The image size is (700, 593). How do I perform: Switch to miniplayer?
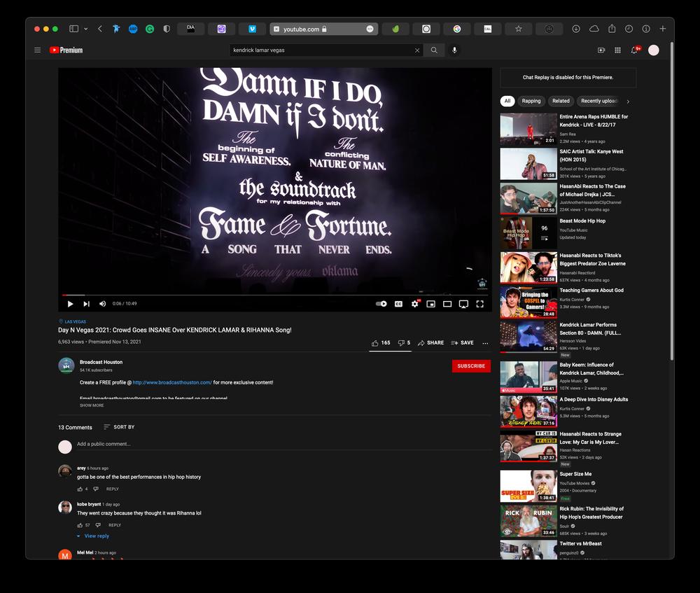(430, 304)
